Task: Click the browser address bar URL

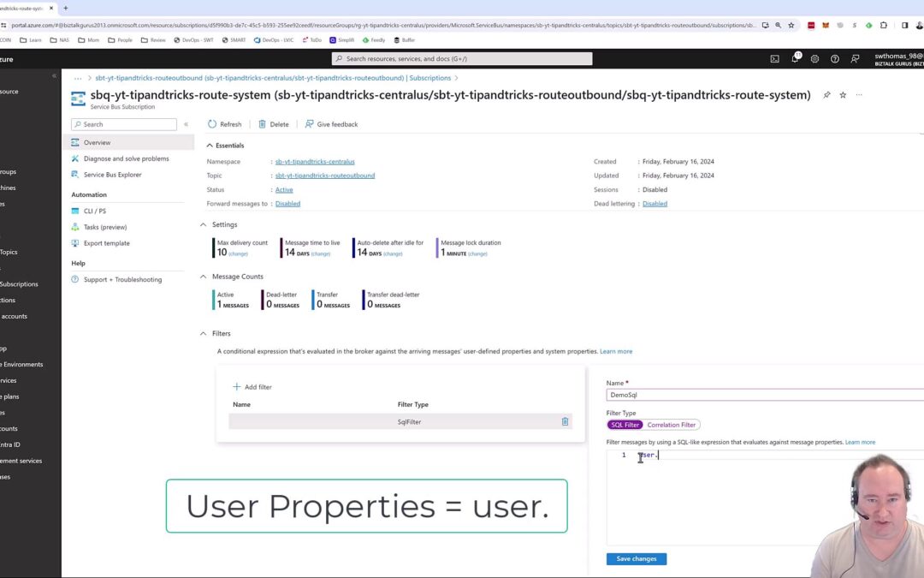Action: [383, 26]
